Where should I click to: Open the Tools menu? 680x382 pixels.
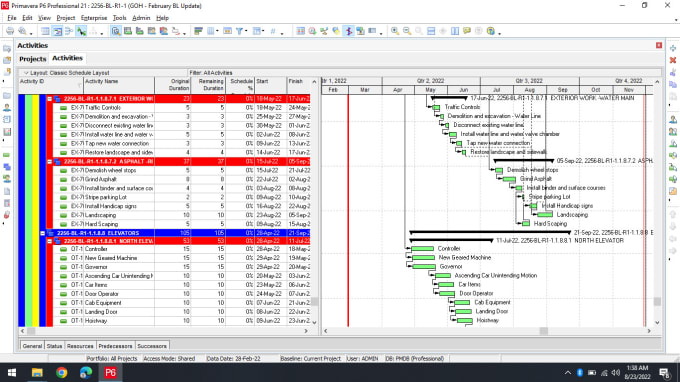[x=119, y=18]
